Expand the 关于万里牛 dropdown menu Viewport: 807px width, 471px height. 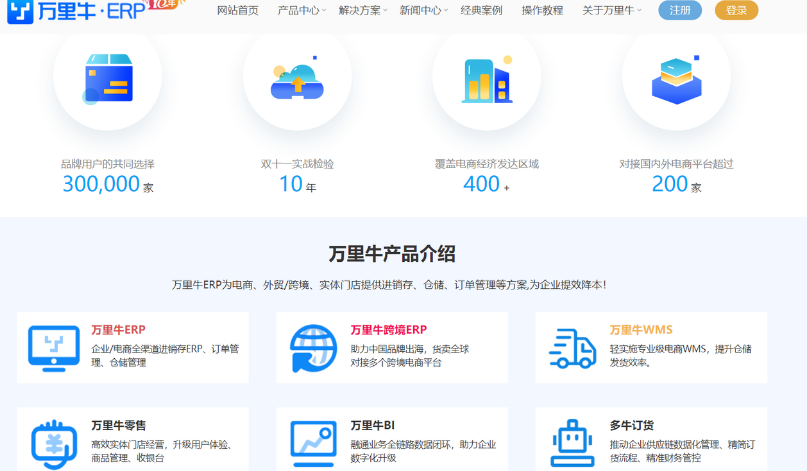[x=612, y=10]
